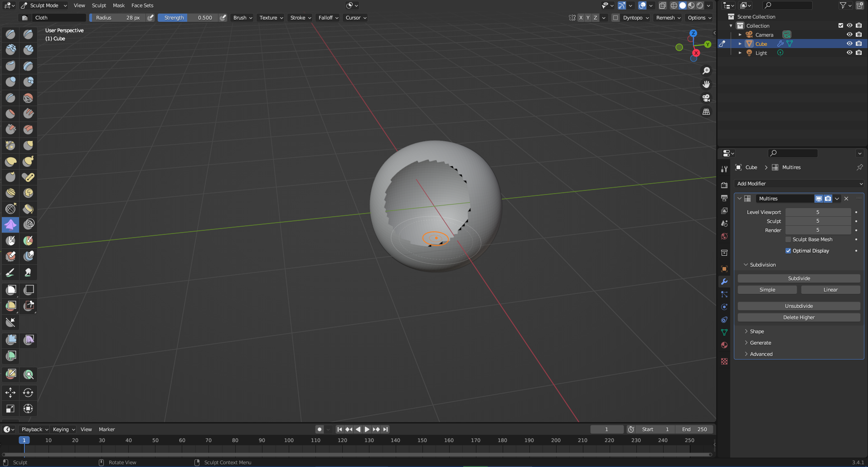
Task: Click the brush Radius slider
Action: 117,18
